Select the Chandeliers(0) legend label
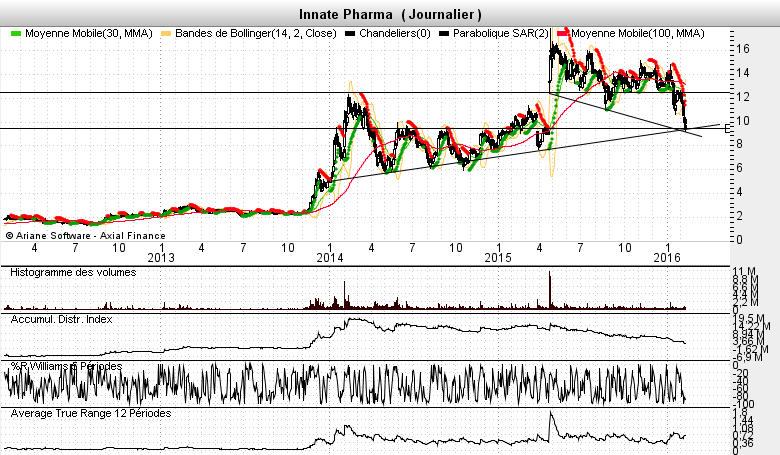Screen dimensions: 780x455 pos(395,34)
